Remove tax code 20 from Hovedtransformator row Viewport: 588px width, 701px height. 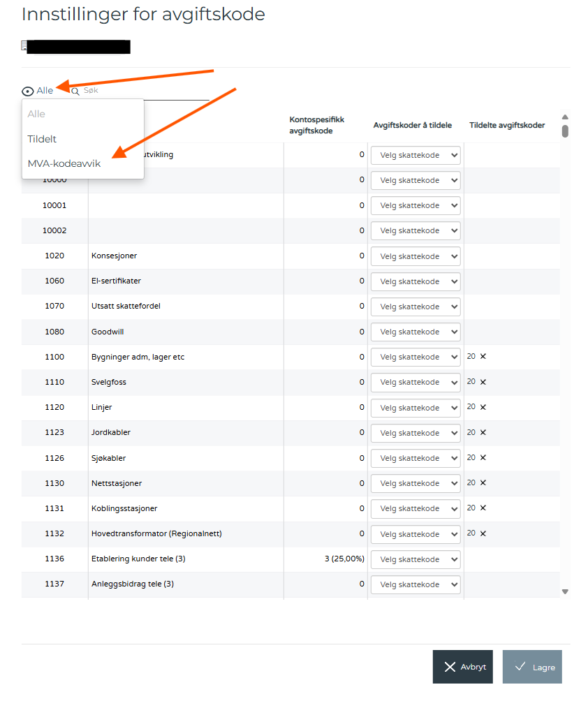[483, 533]
